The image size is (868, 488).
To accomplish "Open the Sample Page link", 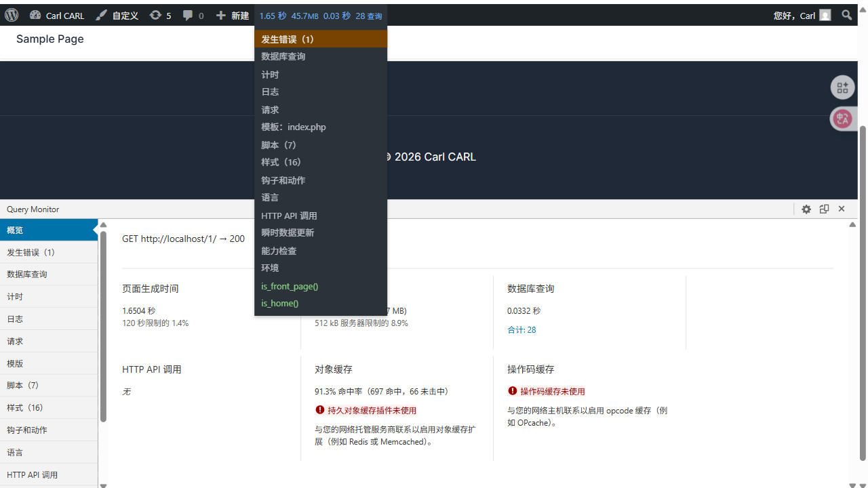I will pos(50,39).
